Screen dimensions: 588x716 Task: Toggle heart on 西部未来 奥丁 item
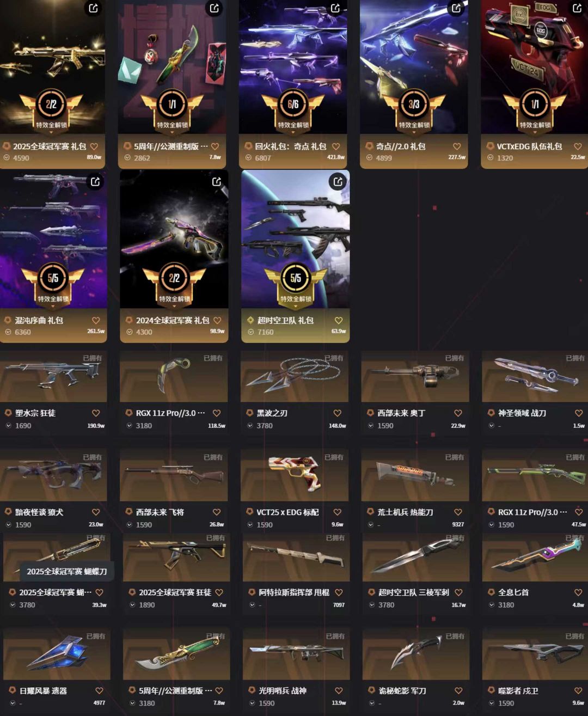pos(458,413)
